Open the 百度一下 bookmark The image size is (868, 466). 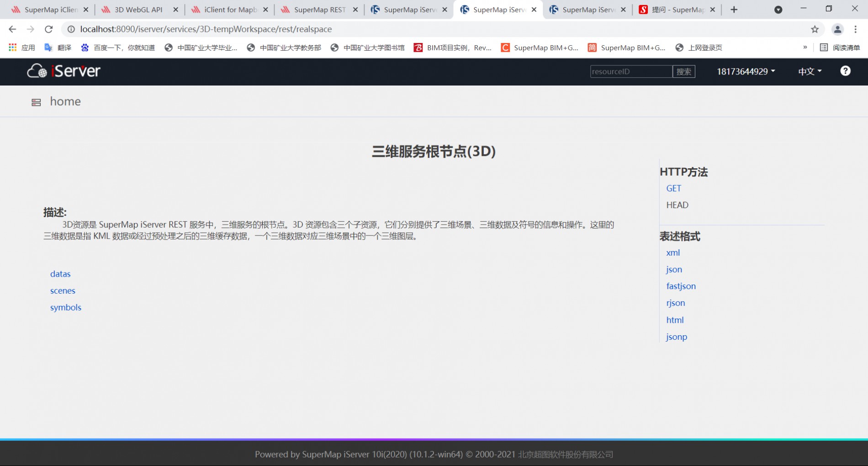tap(117, 48)
